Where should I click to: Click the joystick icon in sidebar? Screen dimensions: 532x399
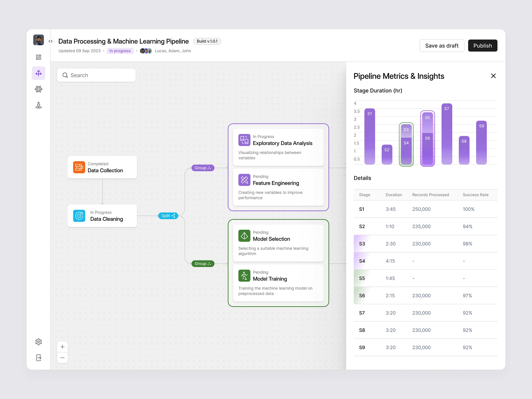(x=38, y=105)
